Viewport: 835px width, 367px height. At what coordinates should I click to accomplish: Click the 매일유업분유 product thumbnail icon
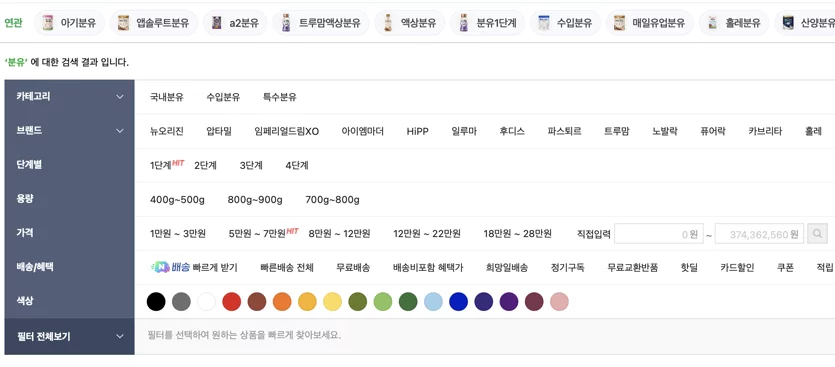coord(619,23)
